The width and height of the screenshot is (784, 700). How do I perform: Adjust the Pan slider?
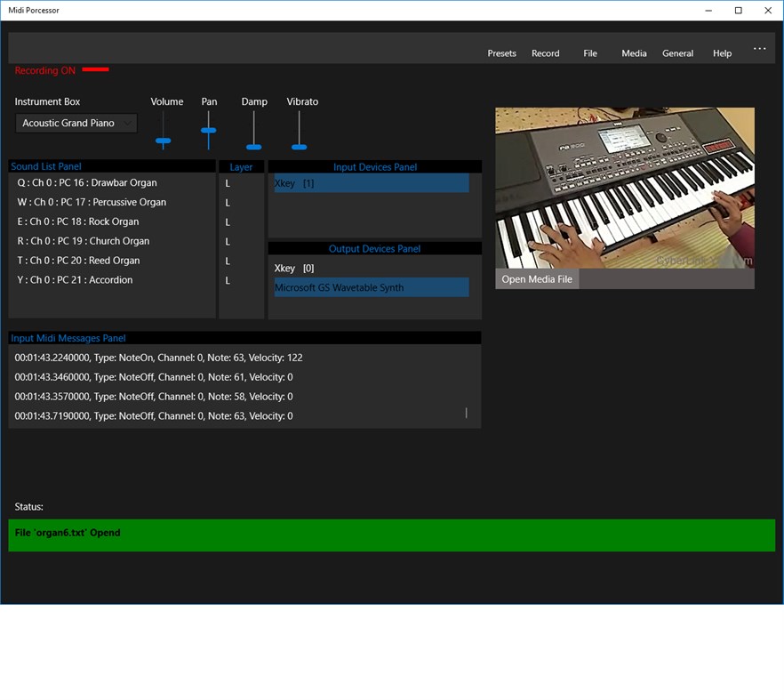click(208, 132)
